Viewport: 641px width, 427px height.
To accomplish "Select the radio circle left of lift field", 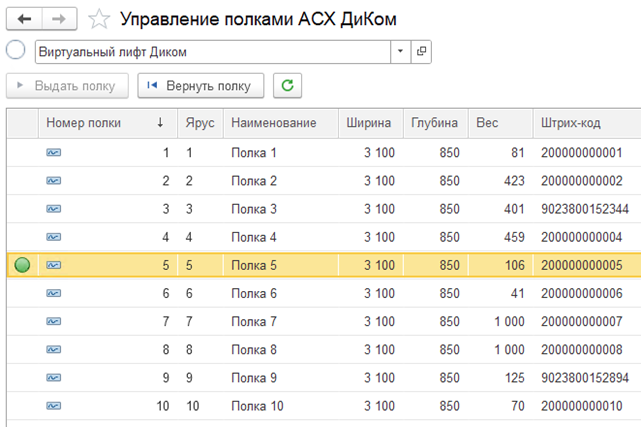I will coord(15,51).
